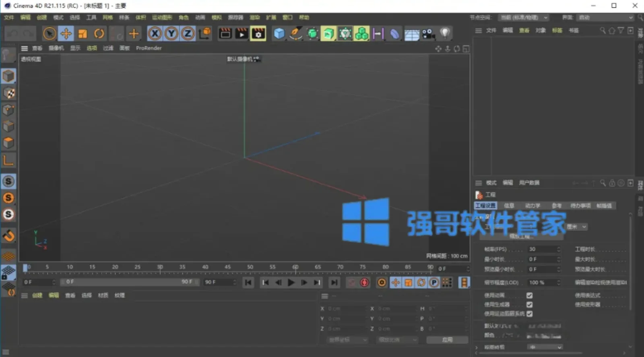The image size is (644, 357).
Task: Switch to Texture mode checkered icon
Action: (8, 93)
